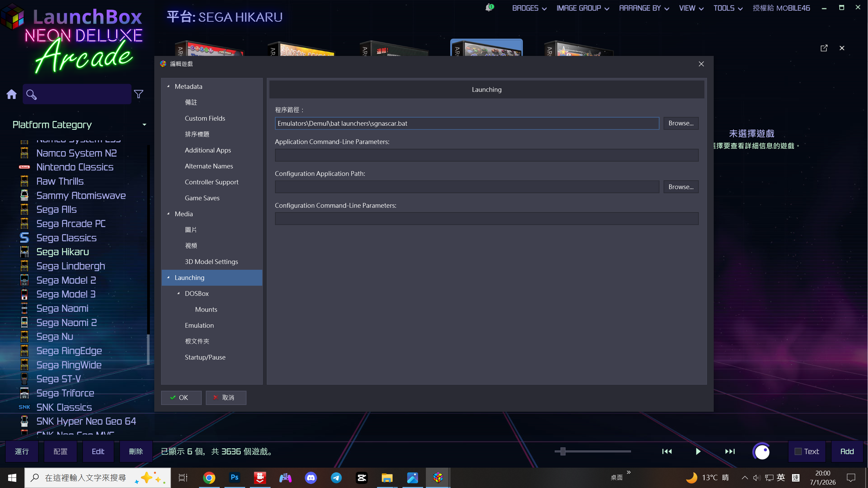Viewport: 868px width, 488px height.
Task: Click the pop-out details panel icon
Action: tap(824, 48)
